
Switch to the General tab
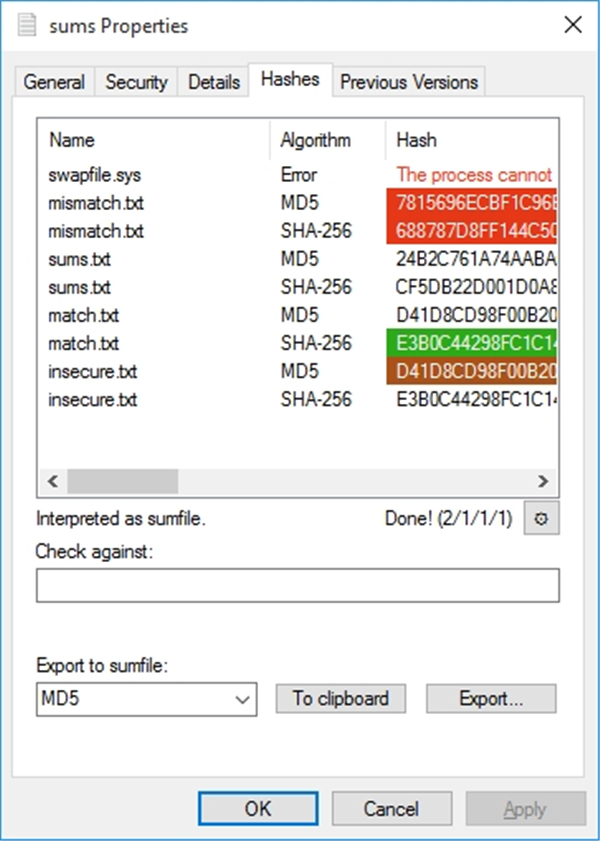(x=54, y=82)
